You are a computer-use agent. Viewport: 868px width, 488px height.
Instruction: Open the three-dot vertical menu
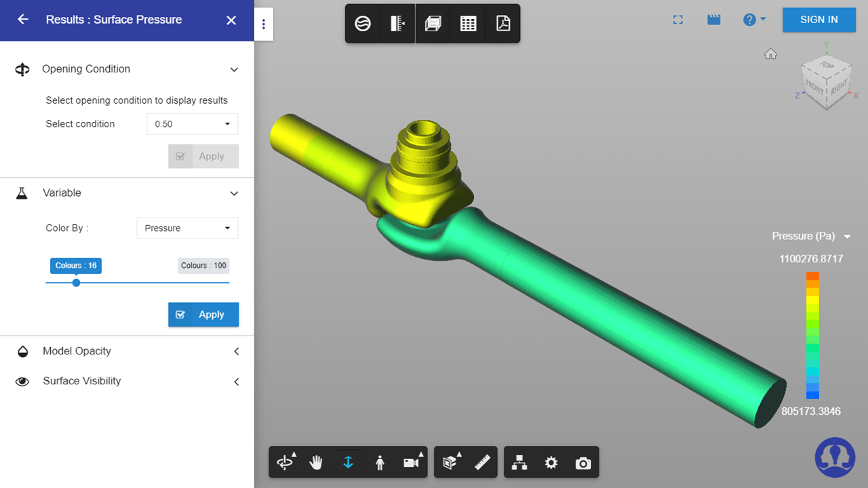click(264, 24)
